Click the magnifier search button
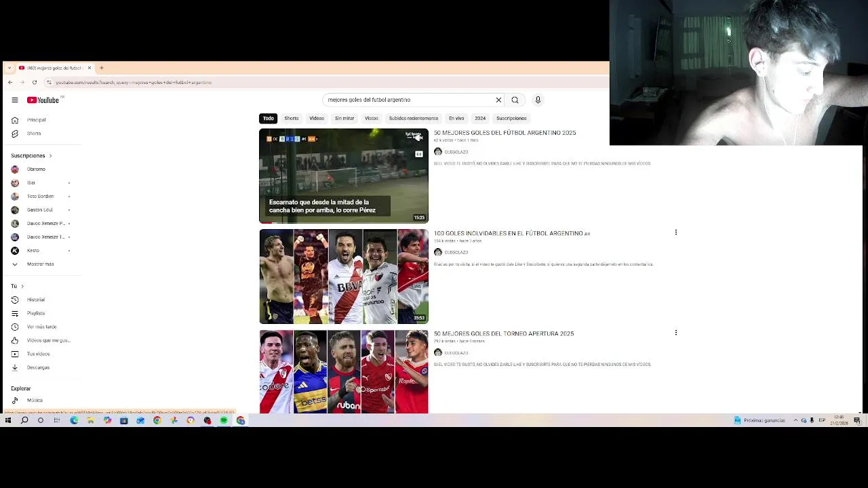The image size is (868, 488). tap(515, 100)
